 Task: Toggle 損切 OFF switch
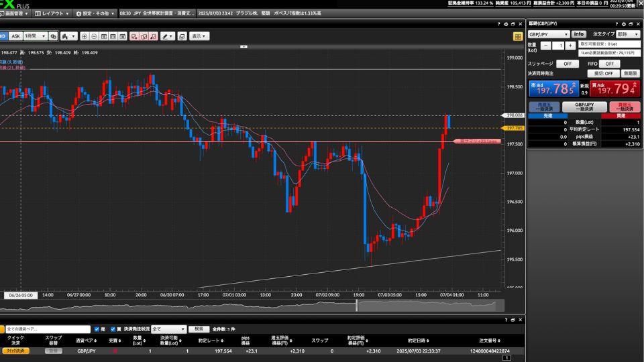(603, 74)
